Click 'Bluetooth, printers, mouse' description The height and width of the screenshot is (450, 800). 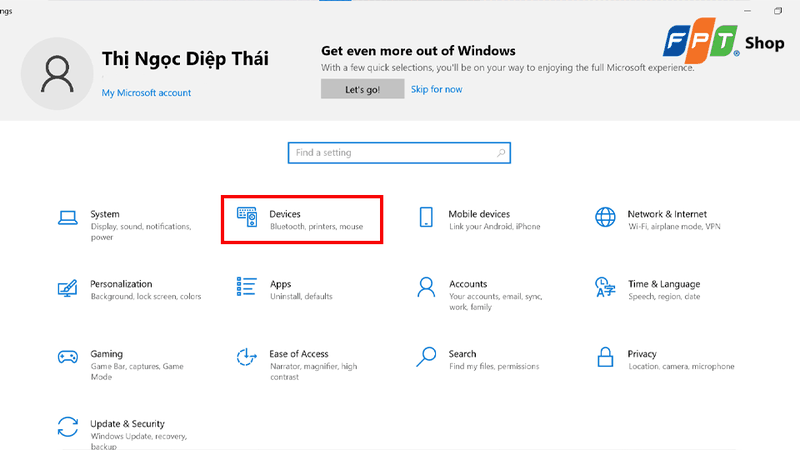pos(316,227)
